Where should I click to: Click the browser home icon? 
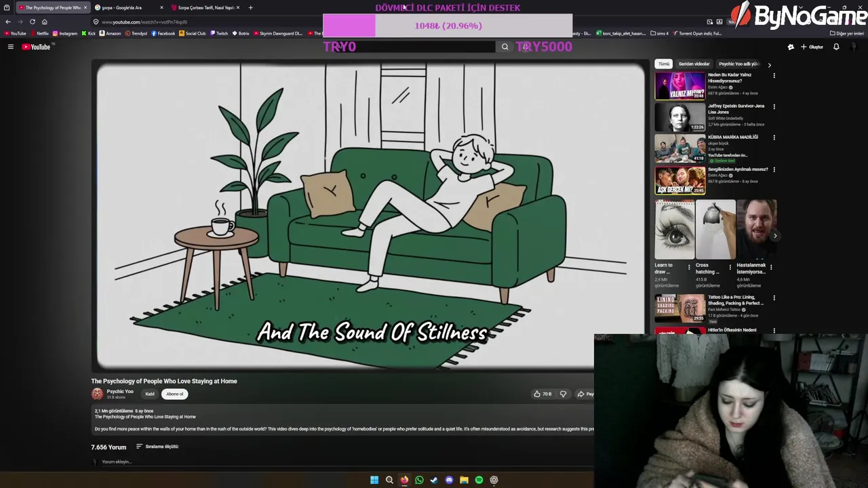point(45,22)
